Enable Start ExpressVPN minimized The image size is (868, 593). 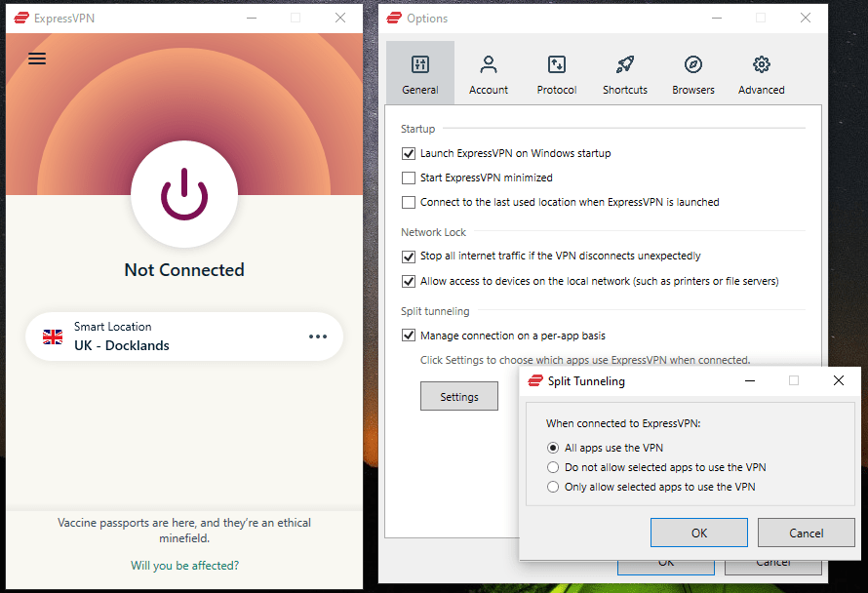[x=409, y=178]
